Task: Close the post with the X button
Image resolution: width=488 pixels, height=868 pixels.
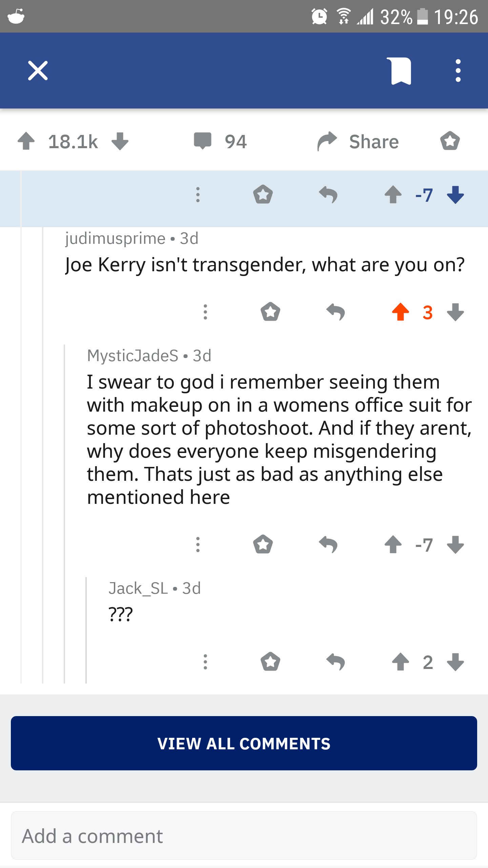Action: 38,71
